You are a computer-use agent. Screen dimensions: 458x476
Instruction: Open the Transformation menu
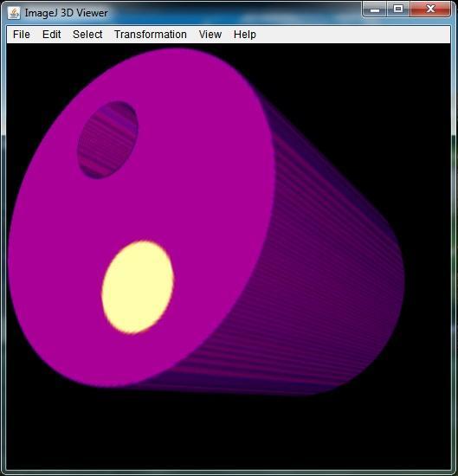click(x=151, y=35)
